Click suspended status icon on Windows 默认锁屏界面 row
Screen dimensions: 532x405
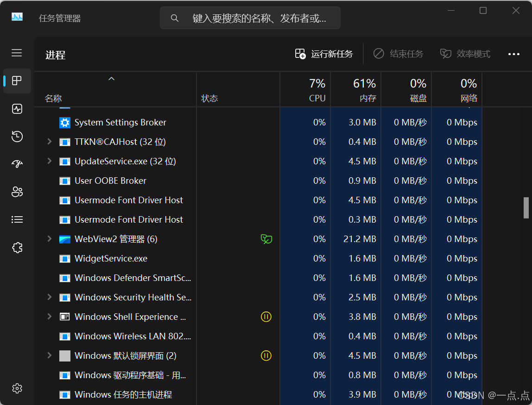pyautogui.click(x=266, y=356)
